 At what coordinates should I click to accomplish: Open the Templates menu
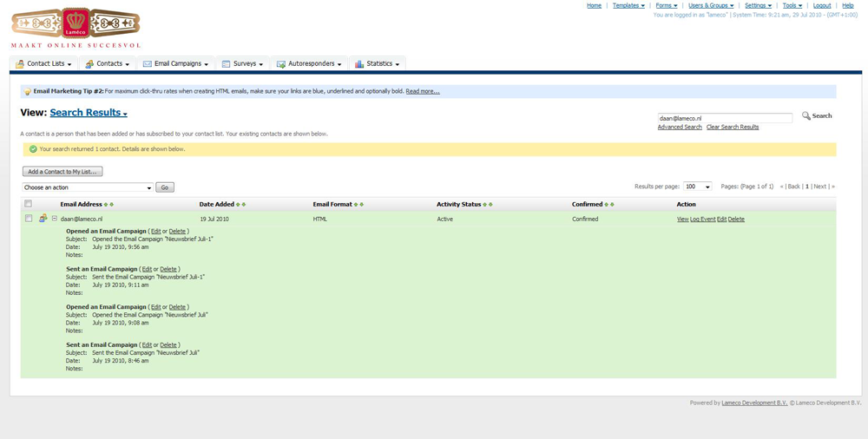pos(628,5)
